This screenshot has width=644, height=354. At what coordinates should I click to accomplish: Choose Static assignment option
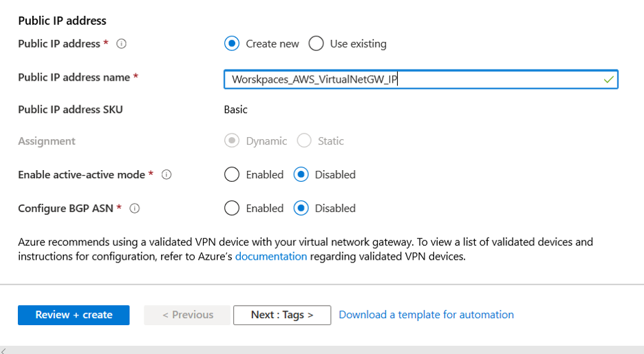[x=304, y=141]
